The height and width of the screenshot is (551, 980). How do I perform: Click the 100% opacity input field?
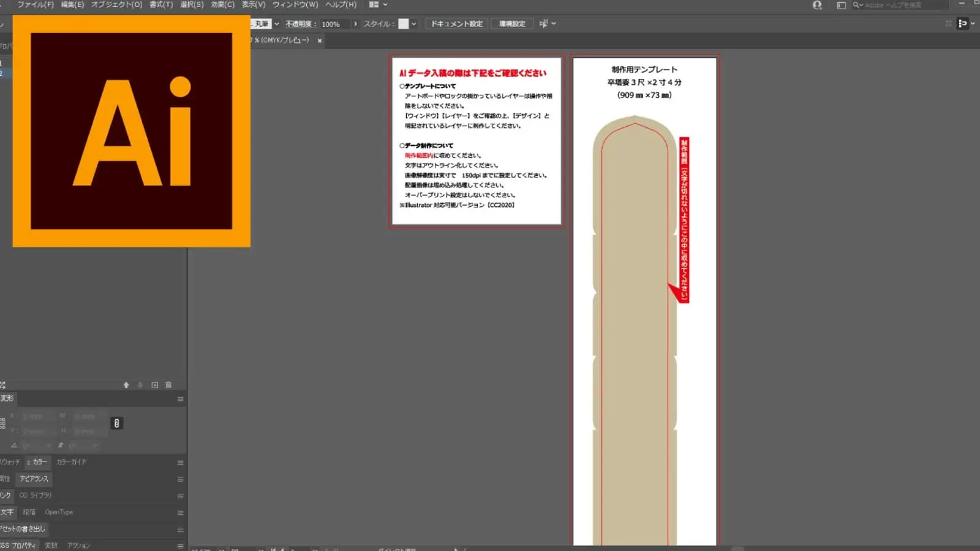pyautogui.click(x=335, y=24)
